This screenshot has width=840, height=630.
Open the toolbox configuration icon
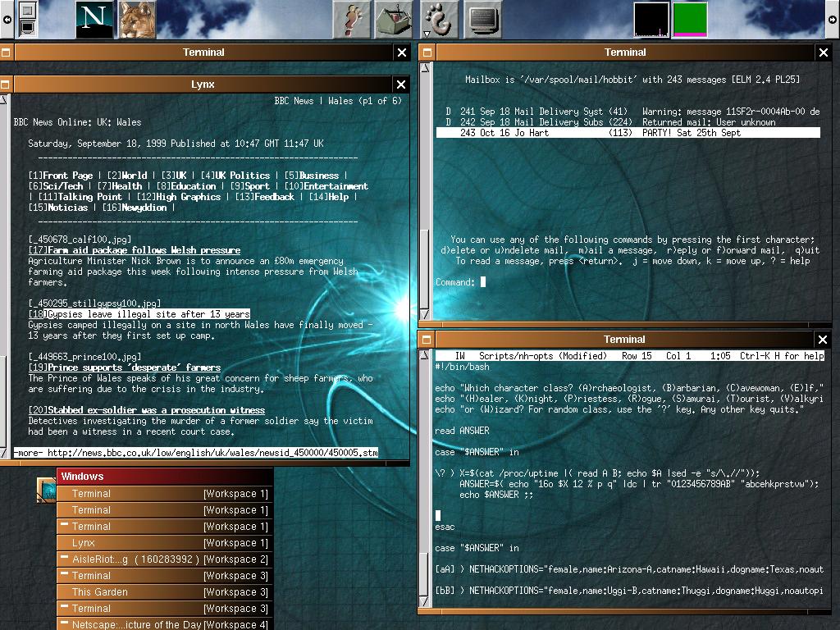click(x=394, y=20)
